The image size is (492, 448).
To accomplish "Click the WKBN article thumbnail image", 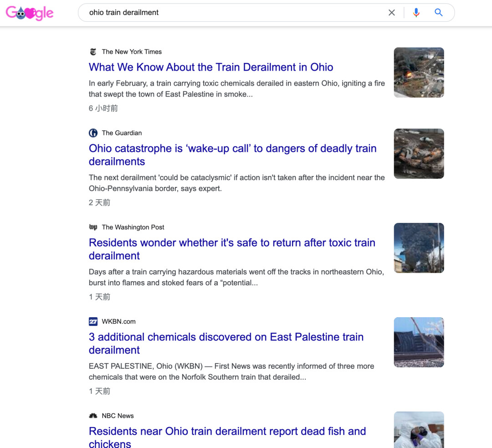I will [x=419, y=342].
